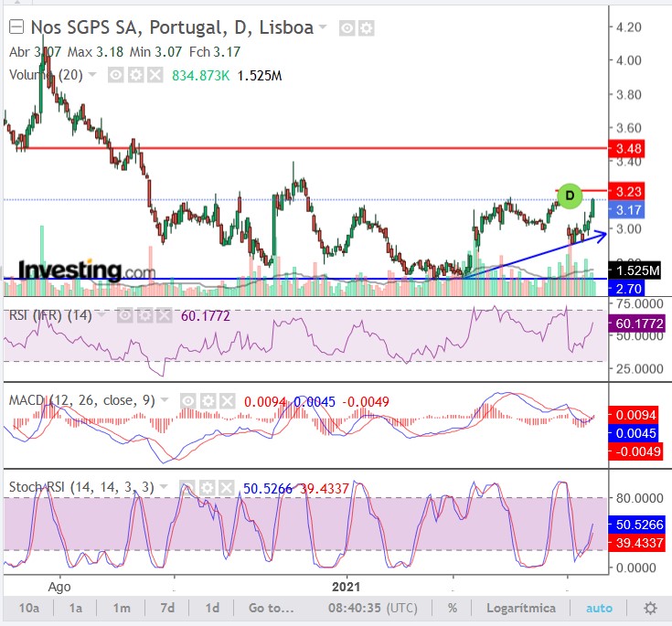Select the 3.23 red price level label

(x=626, y=191)
